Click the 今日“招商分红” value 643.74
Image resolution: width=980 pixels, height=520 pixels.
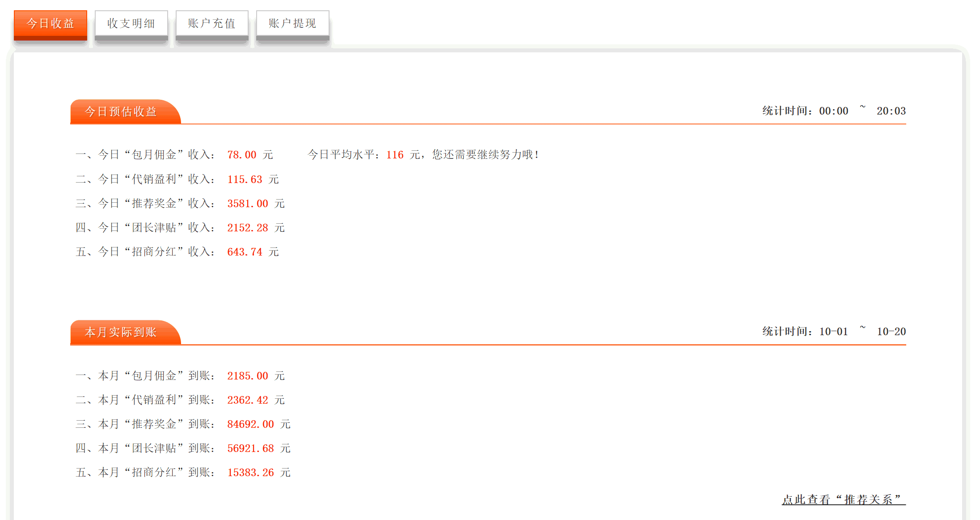245,252
